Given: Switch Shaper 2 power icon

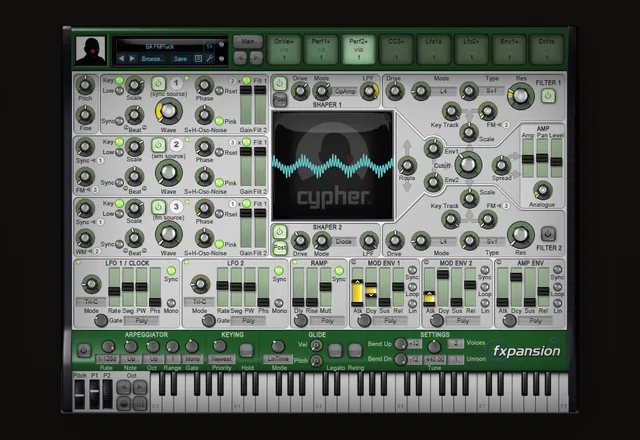Looking at the screenshot, I should pyautogui.click(x=280, y=231).
